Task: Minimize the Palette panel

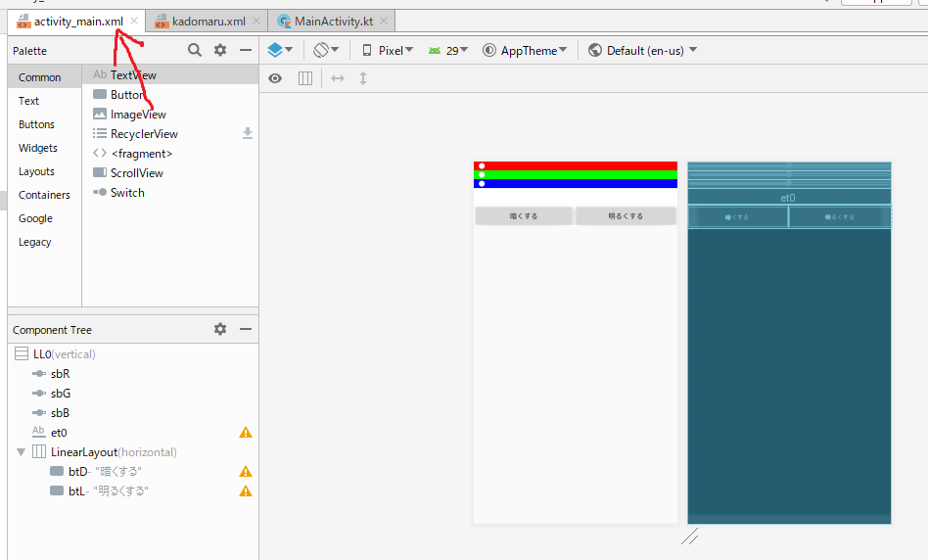Action: tap(246, 50)
